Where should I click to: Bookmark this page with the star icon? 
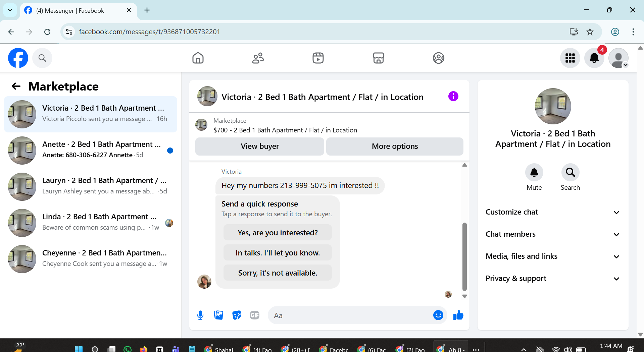click(590, 32)
